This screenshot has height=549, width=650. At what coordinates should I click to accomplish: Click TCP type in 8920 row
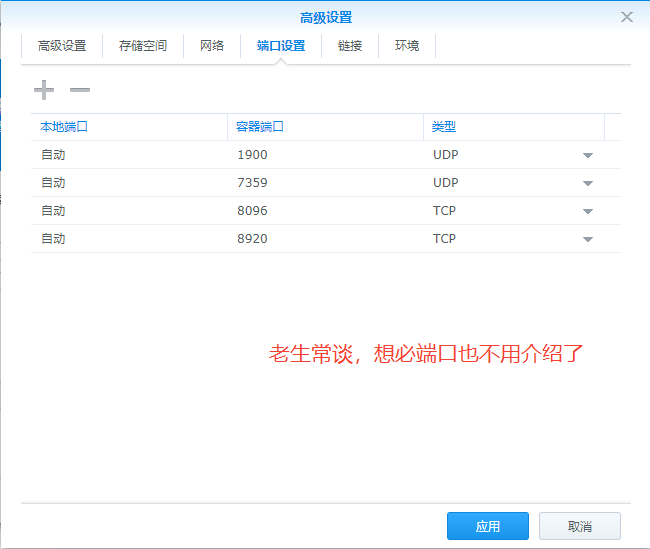tap(444, 238)
